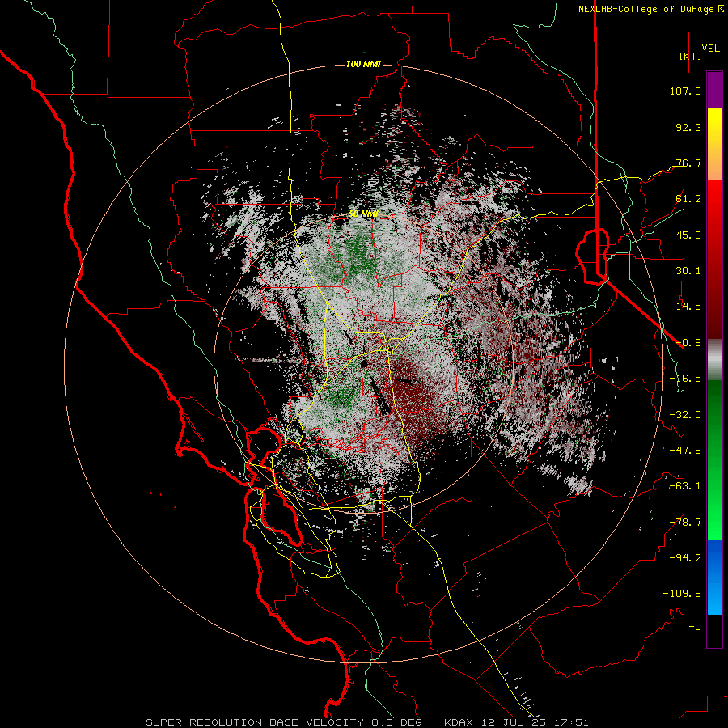
Task: Click the VEL legend heading
Action: pos(711,49)
